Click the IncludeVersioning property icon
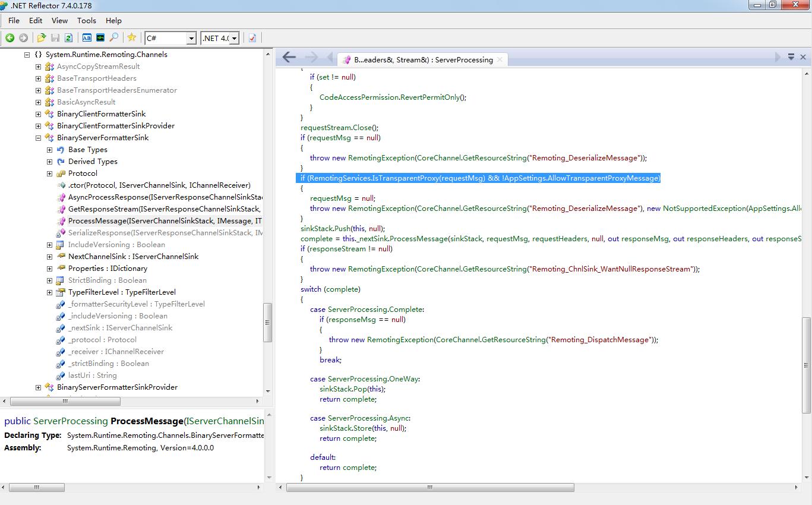The width and height of the screenshot is (812, 505). tap(61, 245)
